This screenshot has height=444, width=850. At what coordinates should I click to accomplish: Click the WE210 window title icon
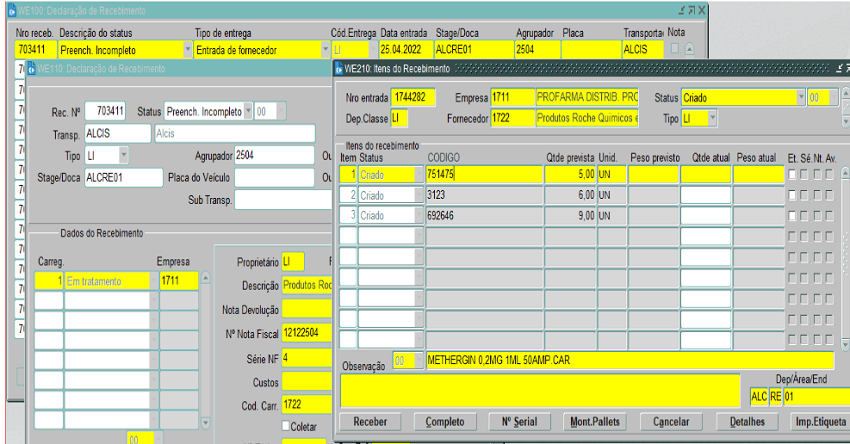pyautogui.click(x=339, y=69)
